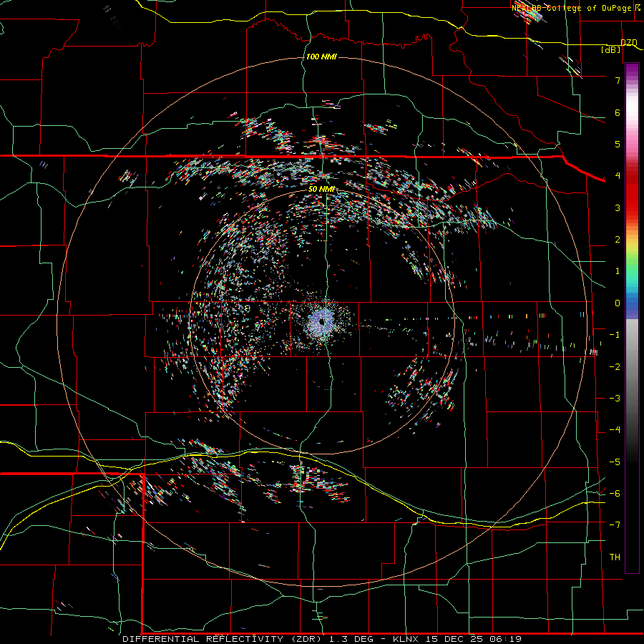644x644 pixels.
Task: Click the "50 NMI" range ring label
Action: pyautogui.click(x=321, y=189)
